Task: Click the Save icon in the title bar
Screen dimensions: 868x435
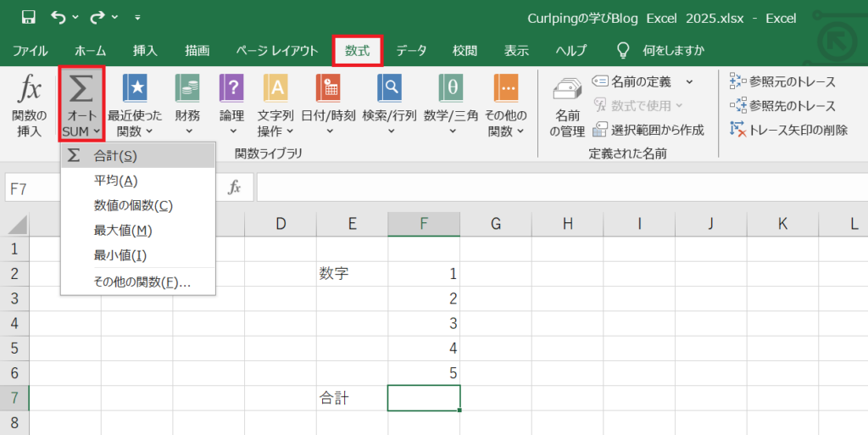Action: (x=28, y=17)
